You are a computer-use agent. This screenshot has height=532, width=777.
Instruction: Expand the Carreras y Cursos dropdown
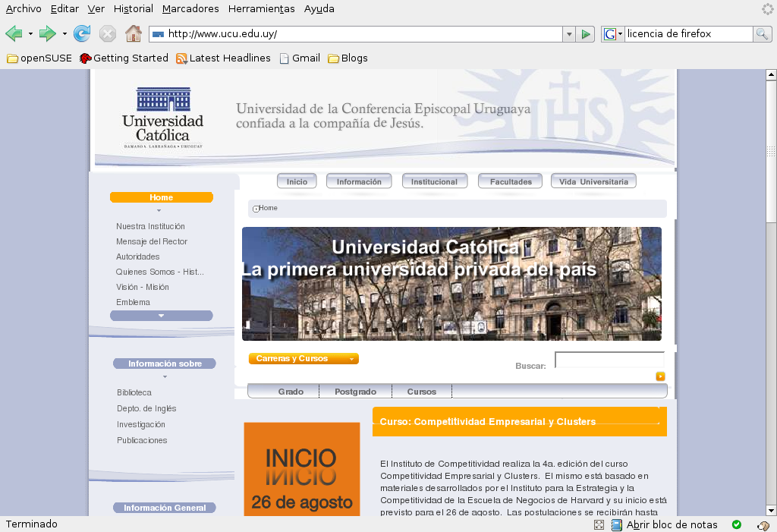304,358
